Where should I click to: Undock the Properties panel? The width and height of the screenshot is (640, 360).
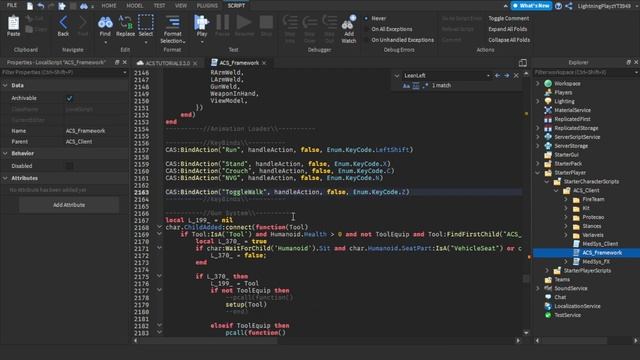tap(117, 62)
